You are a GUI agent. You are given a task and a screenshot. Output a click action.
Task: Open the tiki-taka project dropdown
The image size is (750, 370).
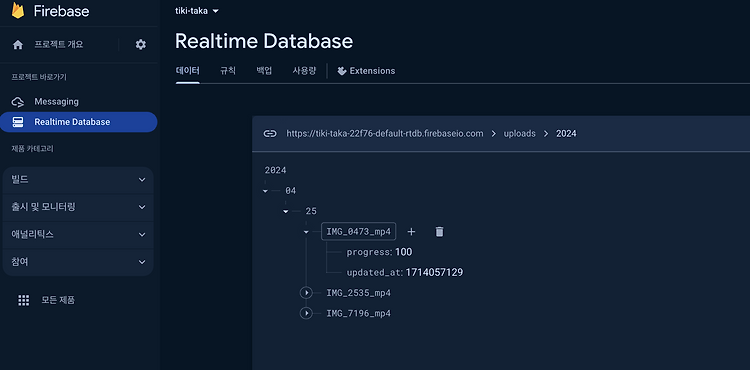(197, 11)
